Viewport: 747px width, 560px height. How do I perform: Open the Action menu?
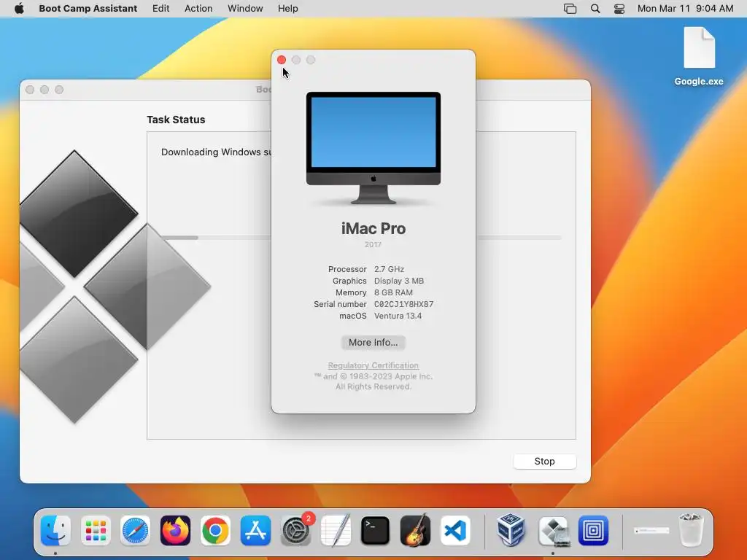coord(198,9)
